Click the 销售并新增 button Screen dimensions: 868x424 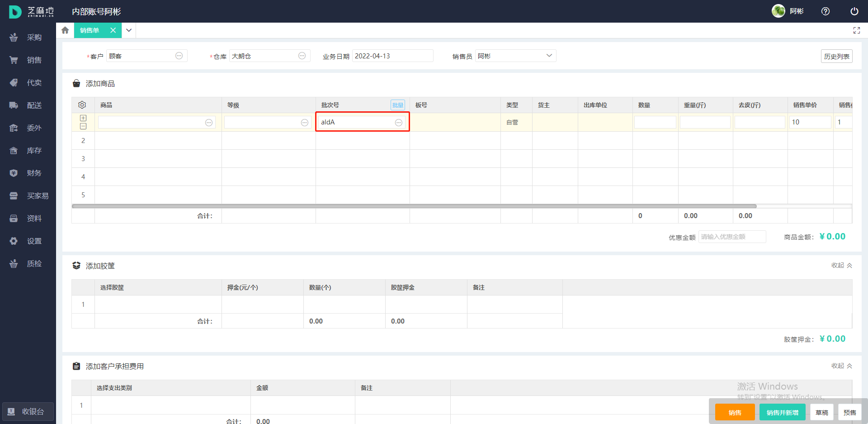783,413
